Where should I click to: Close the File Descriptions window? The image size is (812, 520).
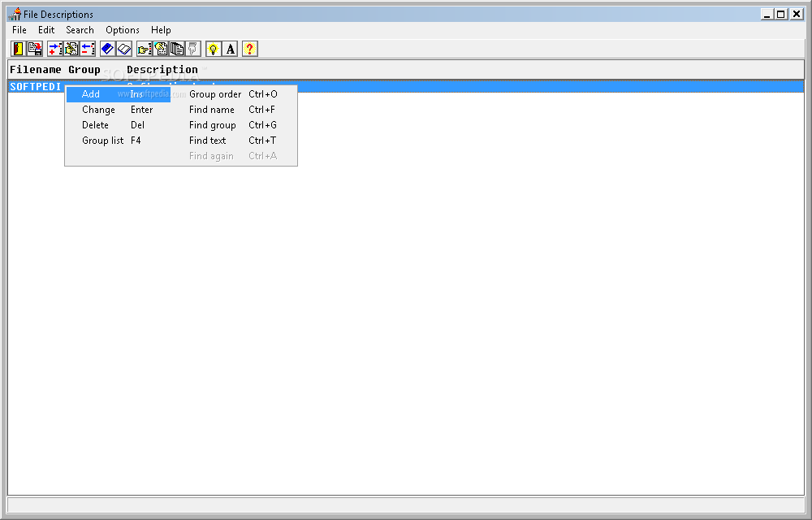tap(797, 14)
